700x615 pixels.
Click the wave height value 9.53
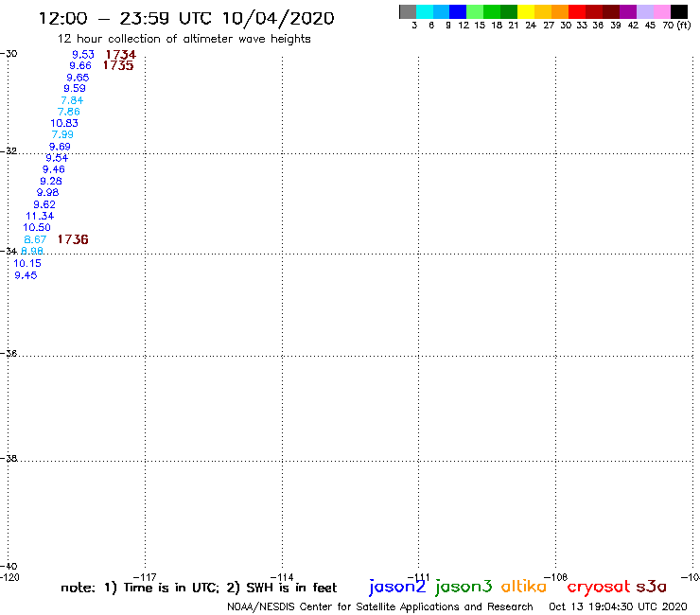[83, 55]
